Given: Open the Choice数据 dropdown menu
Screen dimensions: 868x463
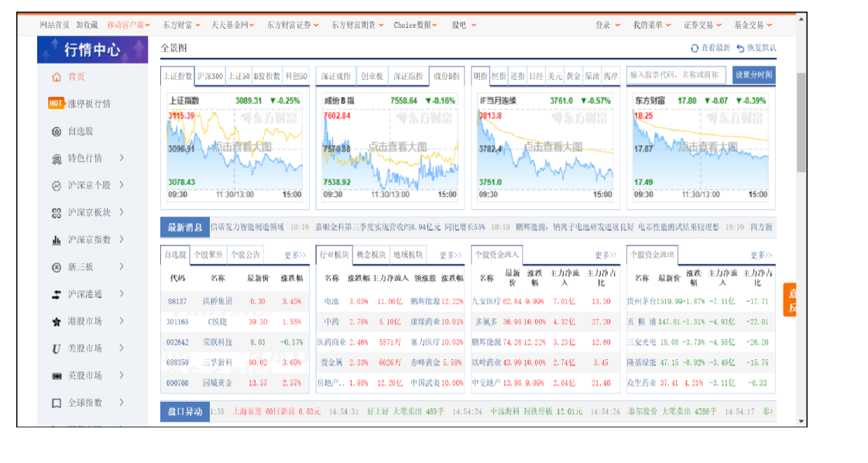Looking at the screenshot, I should click(415, 25).
